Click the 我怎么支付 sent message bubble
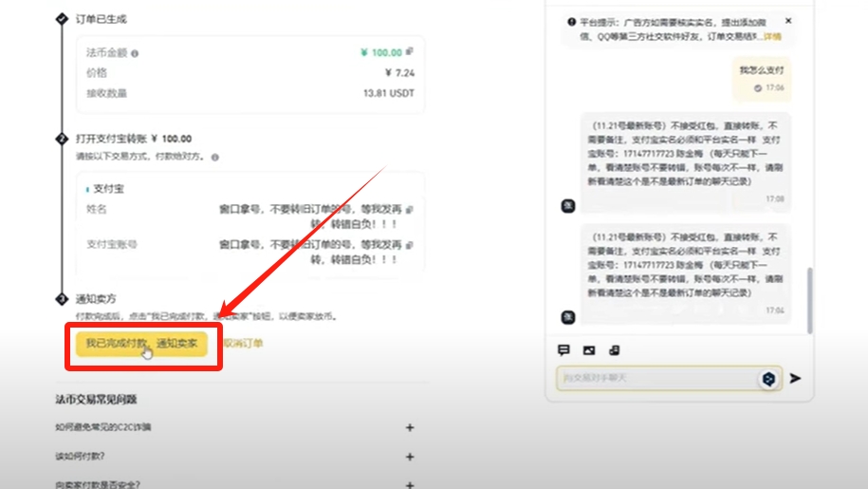The image size is (868, 489). 762,78
